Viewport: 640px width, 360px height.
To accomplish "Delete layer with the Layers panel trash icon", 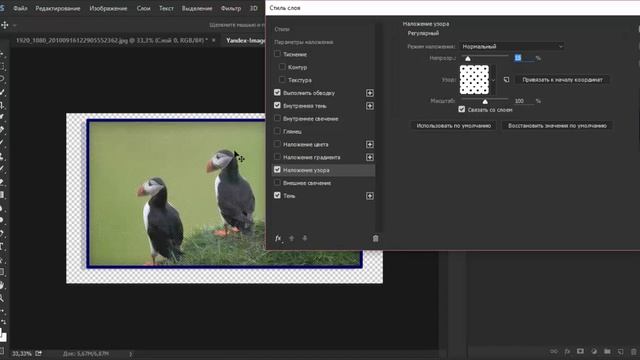I will point(633,351).
